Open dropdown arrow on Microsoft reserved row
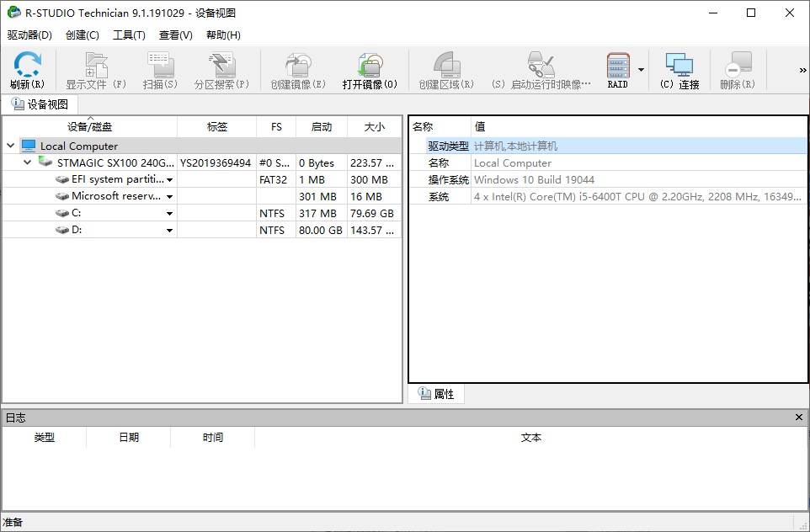This screenshot has height=532, width=810. pos(169,197)
